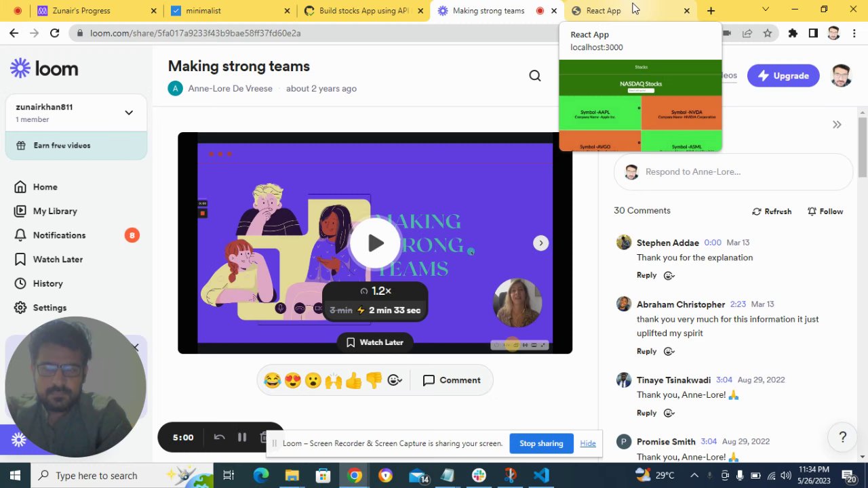The width and height of the screenshot is (868, 488).
Task: Jump to 0:00 timestamp in Stephen's comment
Action: pos(713,243)
